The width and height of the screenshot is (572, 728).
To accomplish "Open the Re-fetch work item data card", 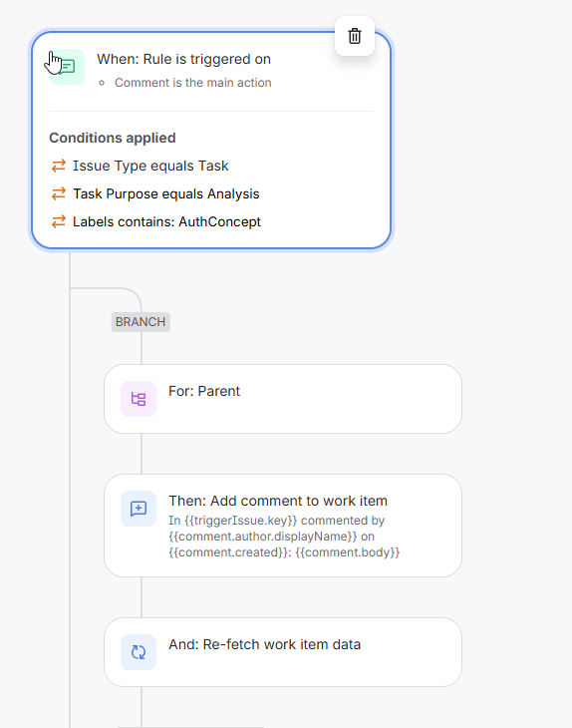I will [283, 652].
